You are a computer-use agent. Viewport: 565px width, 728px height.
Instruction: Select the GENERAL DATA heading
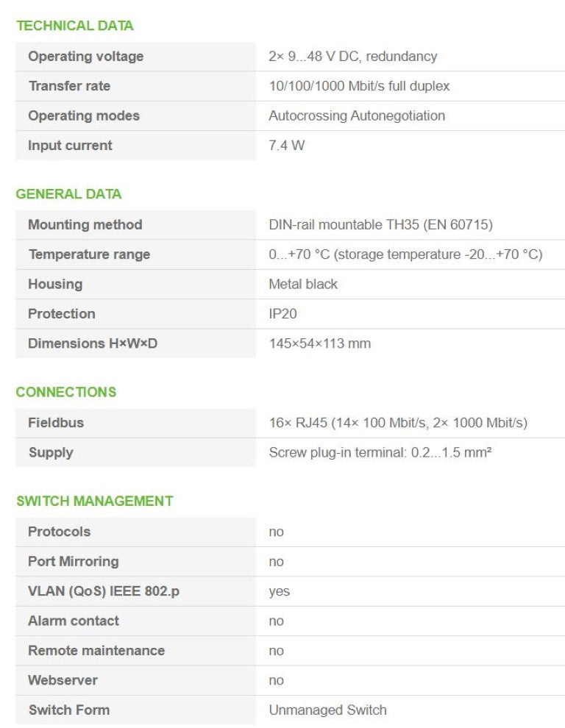pos(68,194)
